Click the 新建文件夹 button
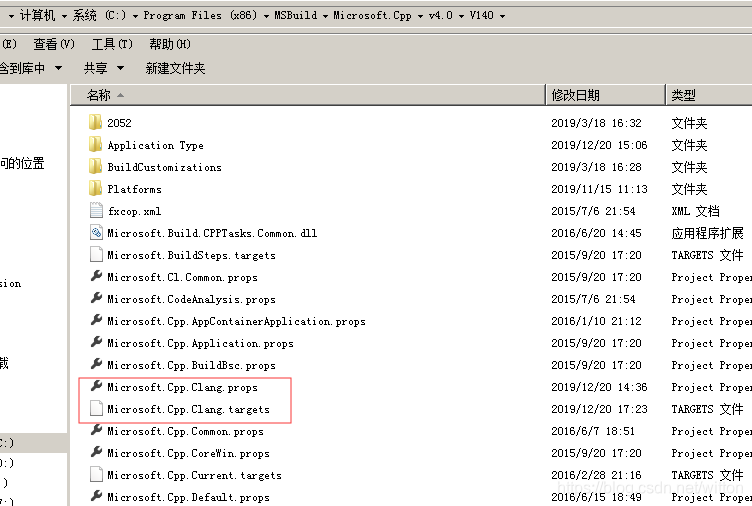The height and width of the screenshot is (506, 752). coord(175,68)
